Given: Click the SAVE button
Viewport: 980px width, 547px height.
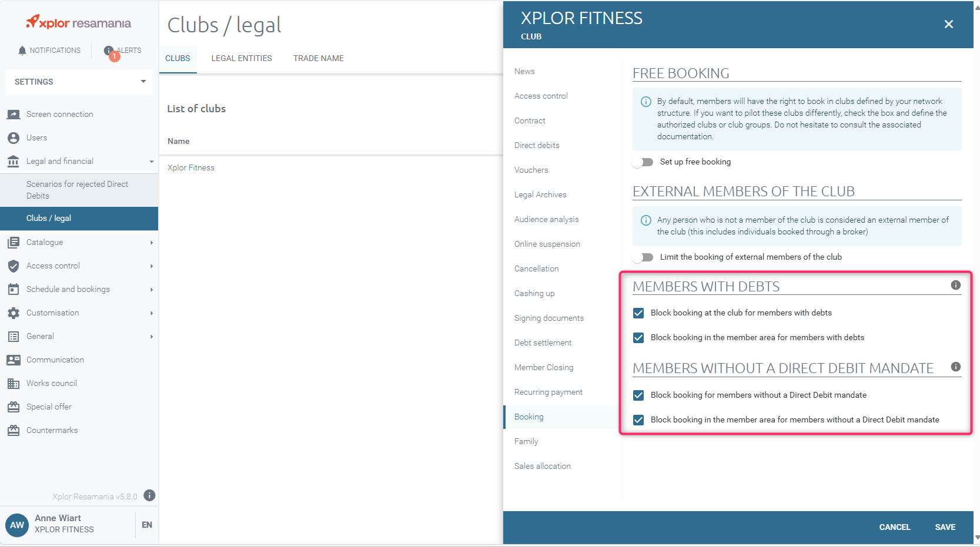Looking at the screenshot, I should [x=945, y=527].
